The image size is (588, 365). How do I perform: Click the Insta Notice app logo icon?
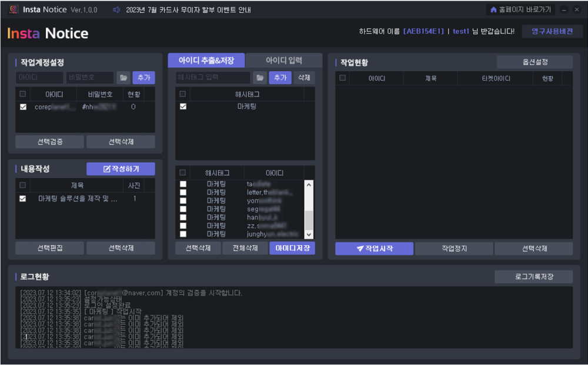click(14, 10)
